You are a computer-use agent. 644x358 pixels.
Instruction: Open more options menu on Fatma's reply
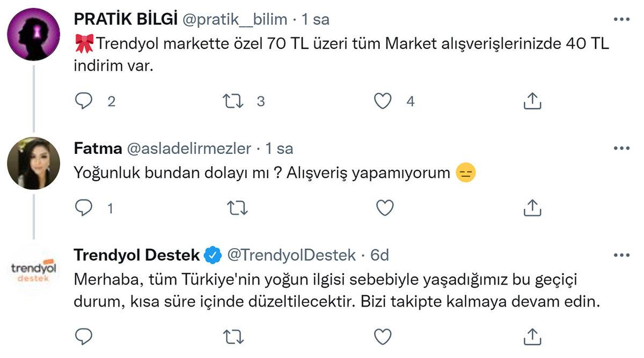pos(622,148)
